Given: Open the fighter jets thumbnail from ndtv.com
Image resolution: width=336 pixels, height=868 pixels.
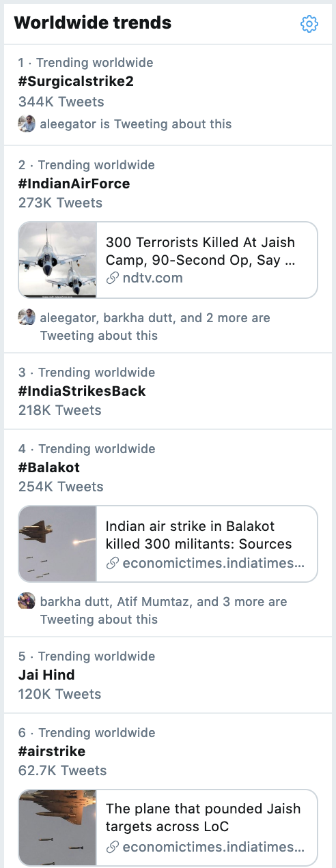Looking at the screenshot, I should coord(57,260).
